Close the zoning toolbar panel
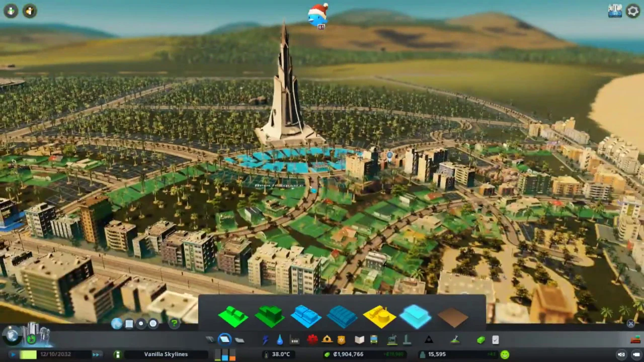The image size is (644, 362). pyautogui.click(x=630, y=324)
